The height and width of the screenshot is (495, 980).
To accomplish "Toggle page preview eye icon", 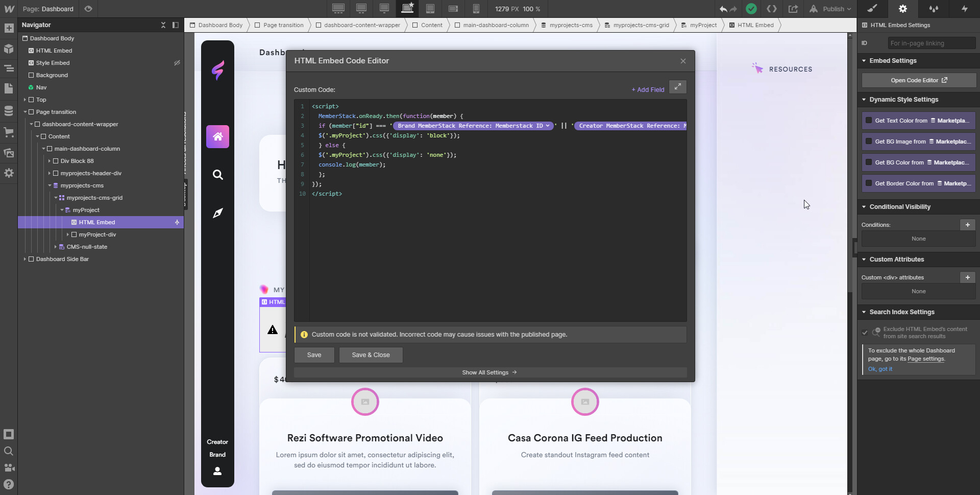I will (x=88, y=9).
